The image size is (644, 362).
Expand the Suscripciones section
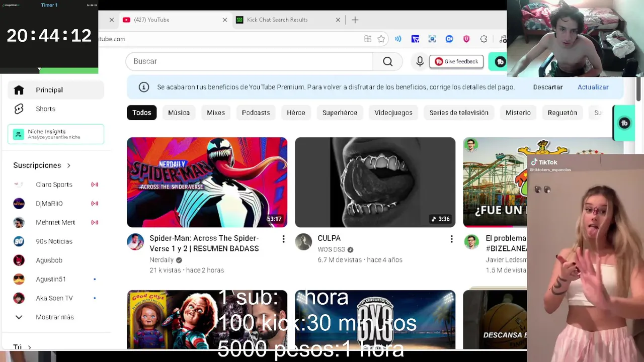point(42,165)
